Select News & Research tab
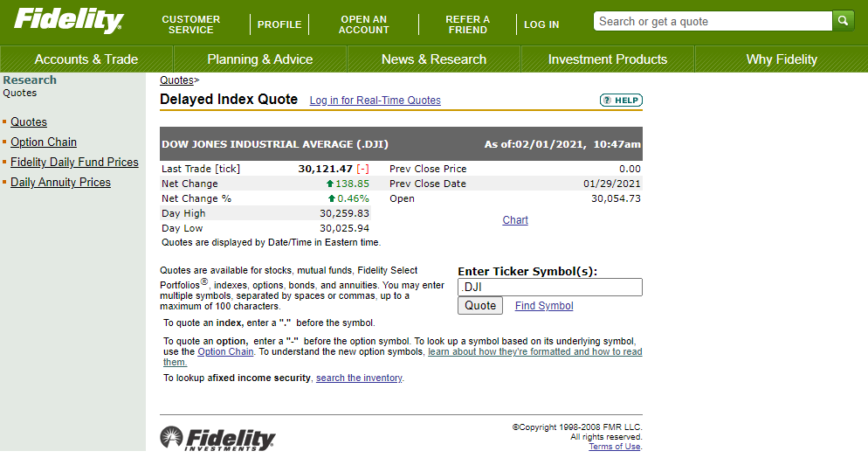The image size is (868, 458). (x=433, y=59)
